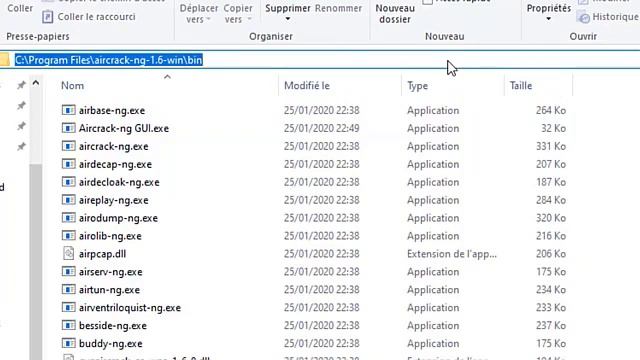Click the aircrack-ng.exe file icon
The width and height of the screenshot is (640, 360).
69,146
